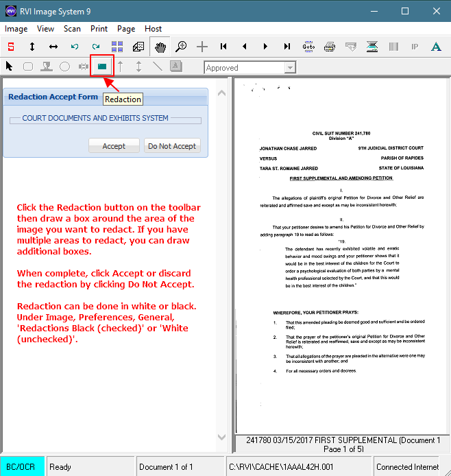
Task: Click the document heading 'FIRST SUPPLEMENTAL AND AMENDING PETITION'
Action: 341,178
